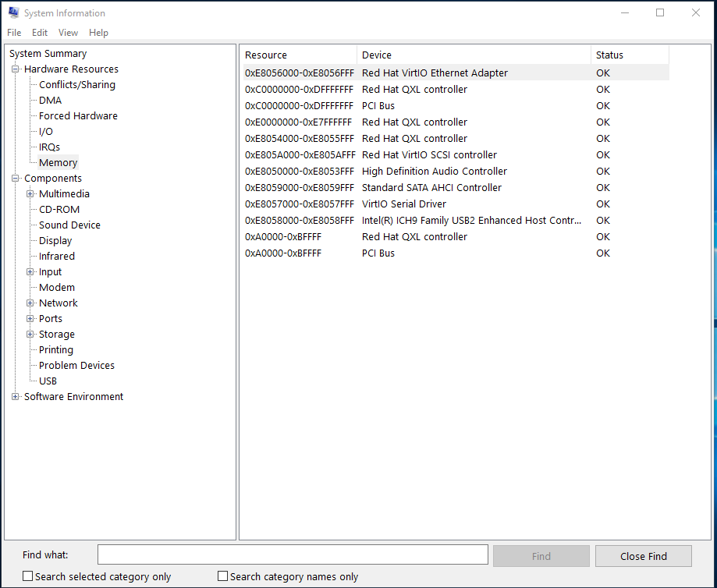Click the System Information title bar icon

(x=14, y=12)
